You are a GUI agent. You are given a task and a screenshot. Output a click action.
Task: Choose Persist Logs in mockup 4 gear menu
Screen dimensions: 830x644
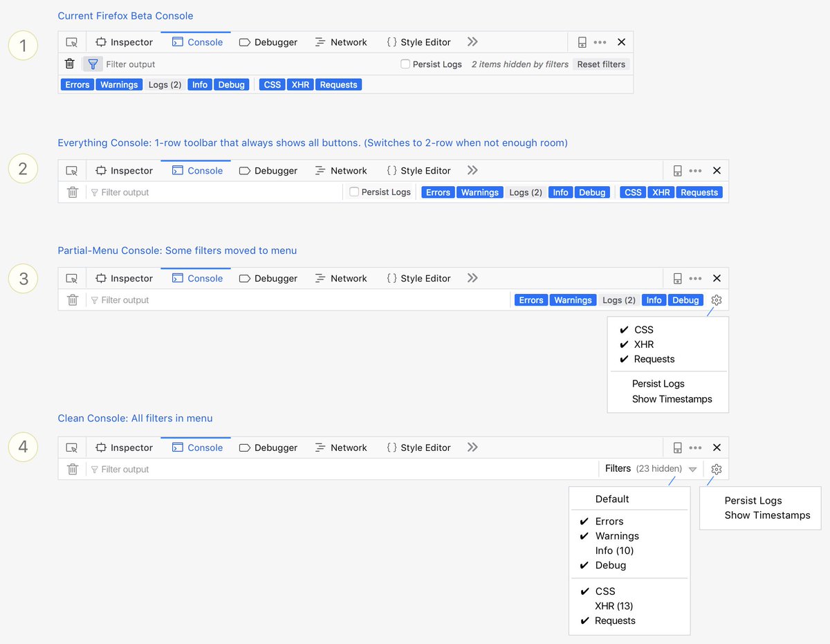[x=753, y=501]
